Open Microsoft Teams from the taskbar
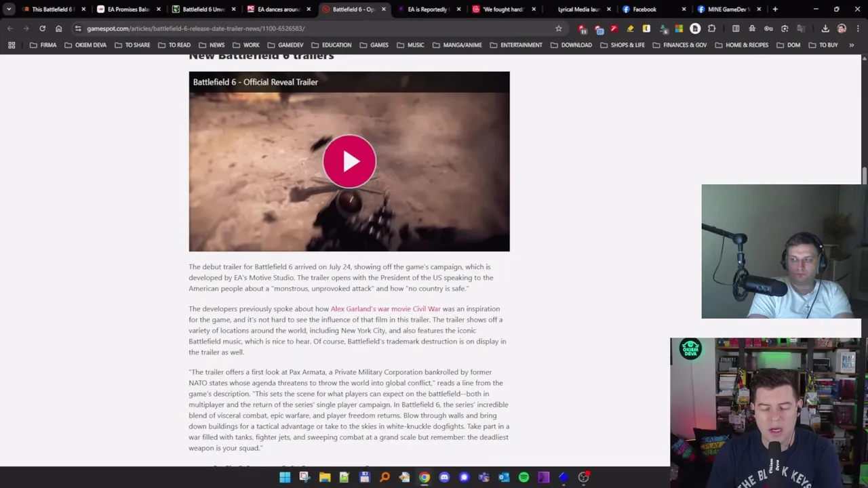This screenshot has width=868, height=488. tap(484, 477)
